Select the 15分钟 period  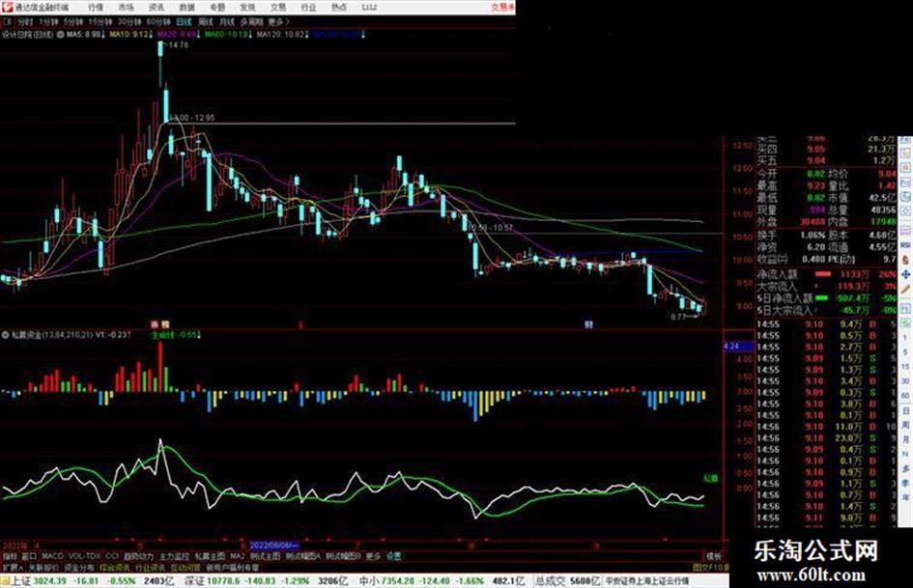pos(100,21)
